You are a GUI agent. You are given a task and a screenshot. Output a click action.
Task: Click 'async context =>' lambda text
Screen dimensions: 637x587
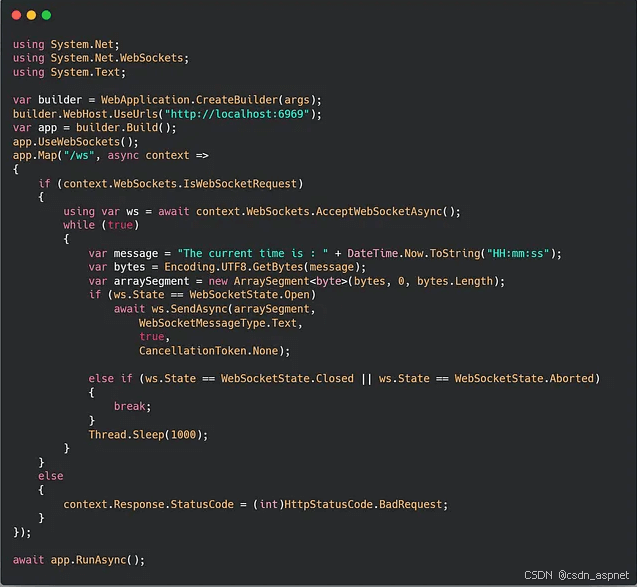pyautogui.click(x=158, y=156)
